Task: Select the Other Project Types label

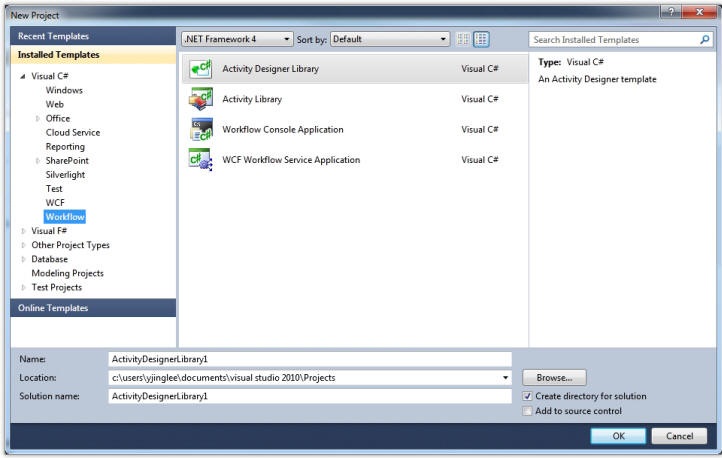Action: pos(70,245)
